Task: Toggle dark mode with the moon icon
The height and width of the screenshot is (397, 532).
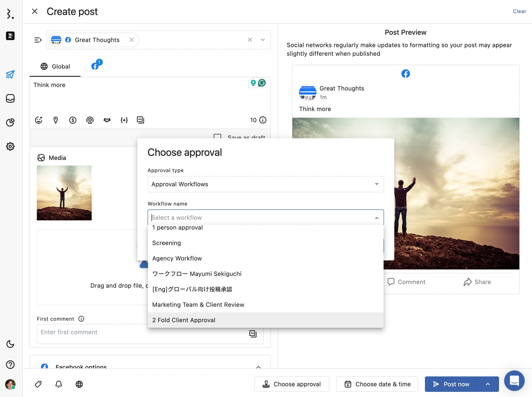Action: click(10, 344)
